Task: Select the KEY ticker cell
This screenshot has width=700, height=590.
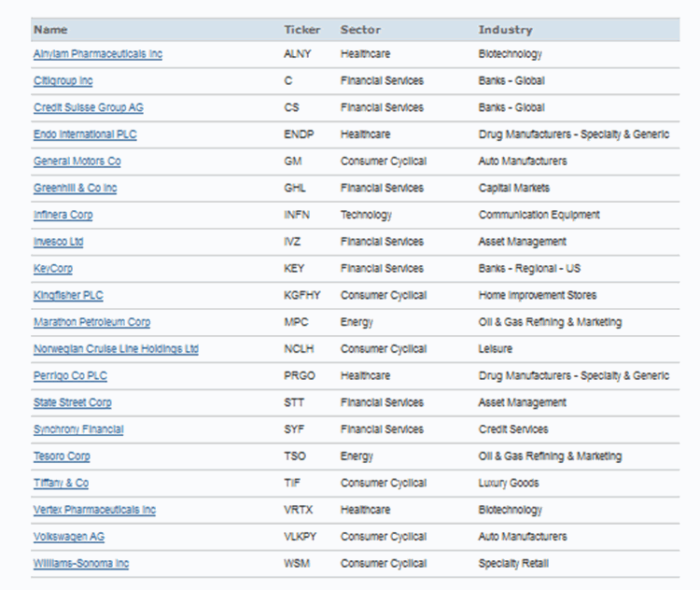Action: 294,269
